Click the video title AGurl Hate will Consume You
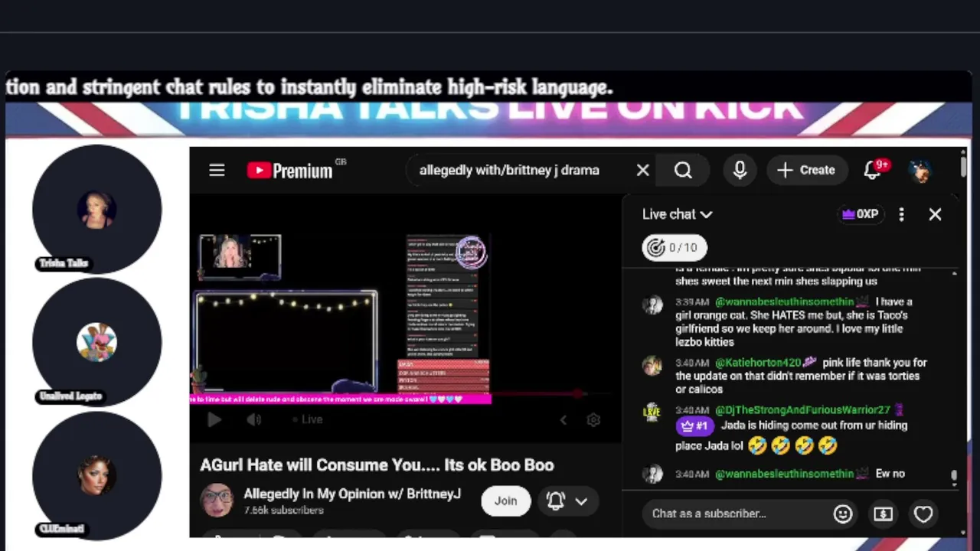The height and width of the screenshot is (551, 980). 377,465
